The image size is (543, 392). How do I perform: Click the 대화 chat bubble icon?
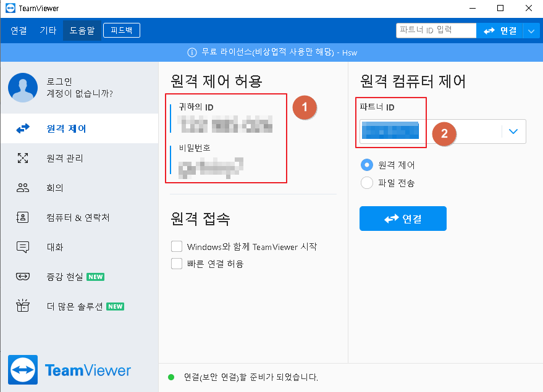(x=23, y=247)
